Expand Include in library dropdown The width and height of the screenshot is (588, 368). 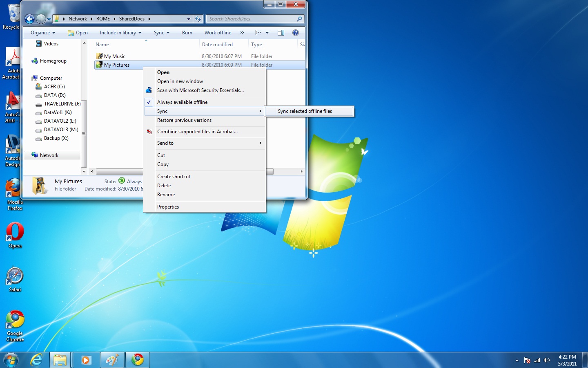click(120, 33)
